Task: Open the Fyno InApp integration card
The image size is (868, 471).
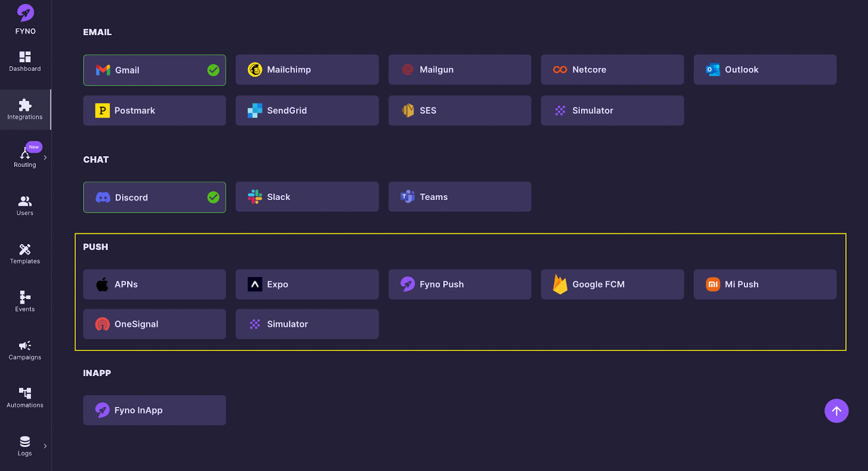Action: (154, 410)
